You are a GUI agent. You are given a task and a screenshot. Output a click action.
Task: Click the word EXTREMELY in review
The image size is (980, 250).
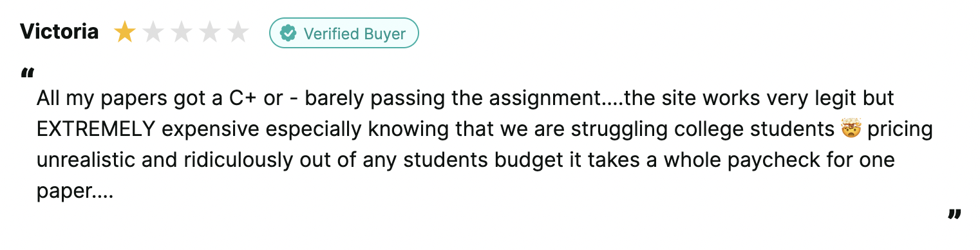click(x=96, y=130)
